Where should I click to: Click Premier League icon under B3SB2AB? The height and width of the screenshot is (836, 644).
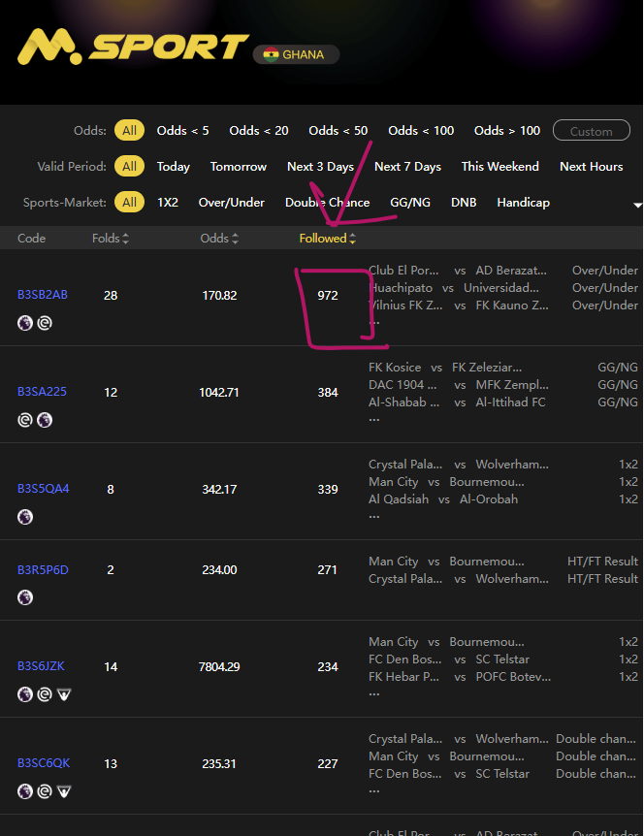(x=25, y=323)
